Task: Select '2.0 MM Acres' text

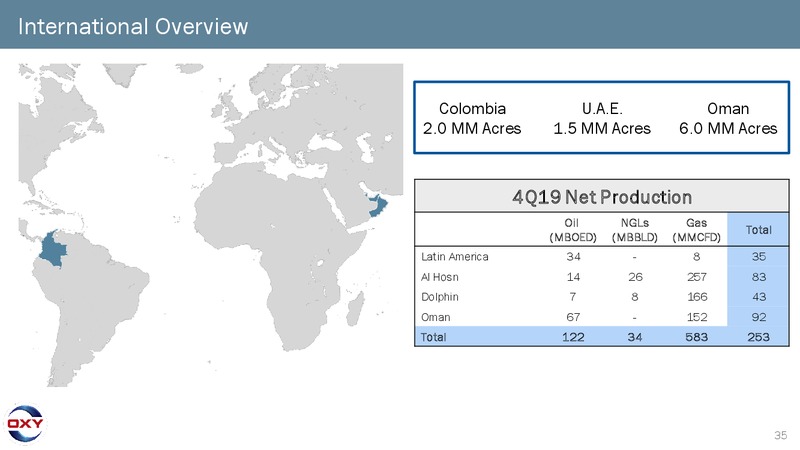Action: coord(472,129)
